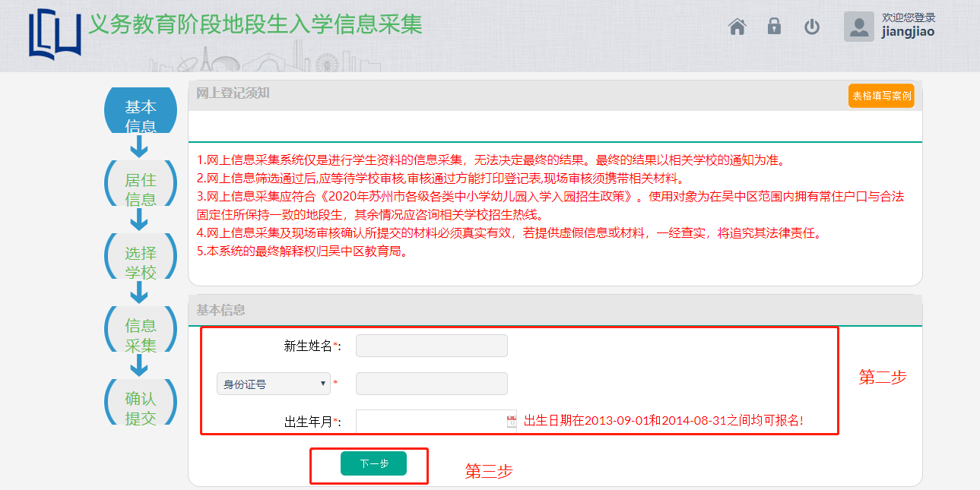Click the birth date range notice text

point(664,420)
